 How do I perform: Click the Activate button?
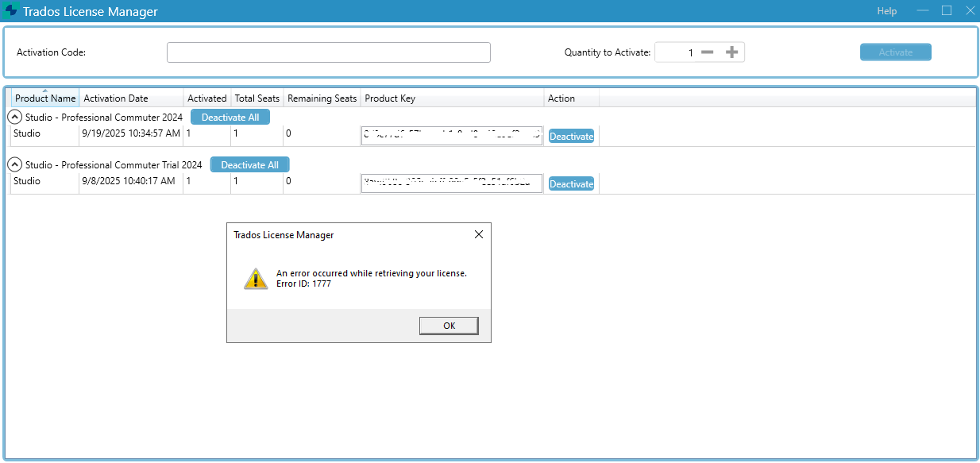pos(895,52)
